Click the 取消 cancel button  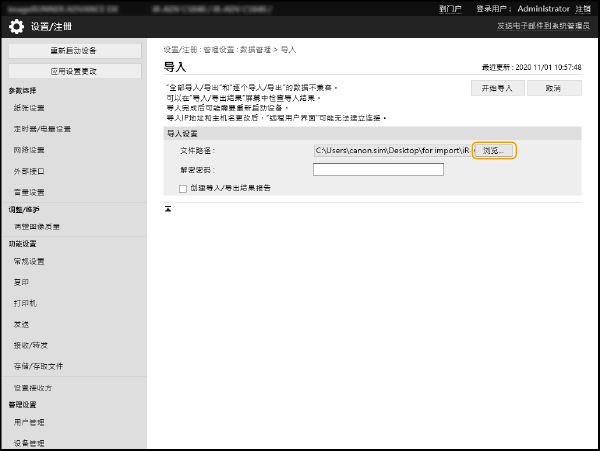tap(552, 88)
